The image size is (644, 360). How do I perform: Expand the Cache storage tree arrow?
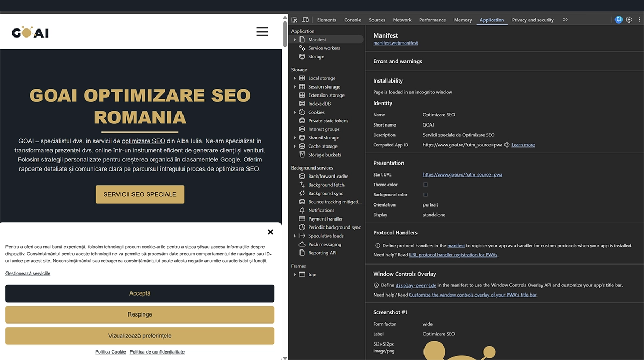point(295,146)
